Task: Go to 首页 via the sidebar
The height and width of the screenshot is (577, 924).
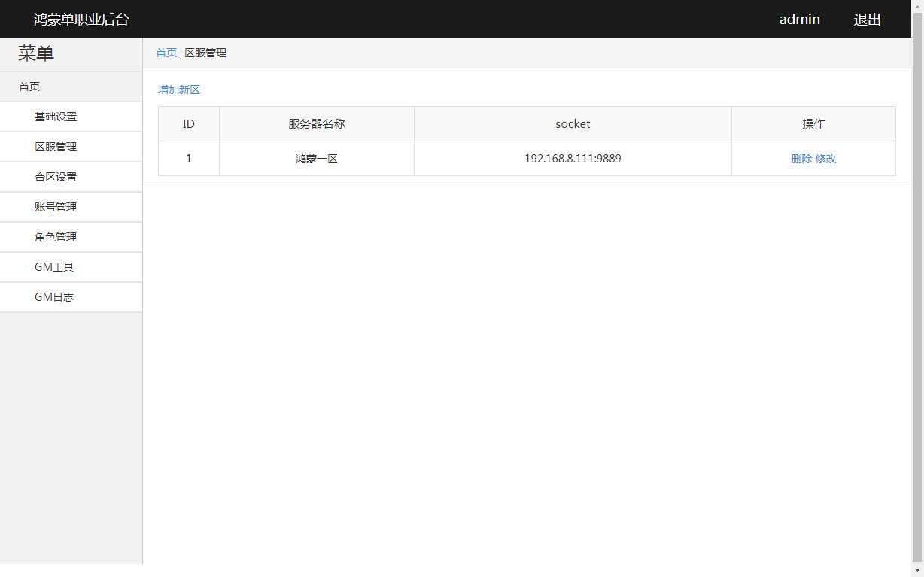Action: [x=29, y=86]
